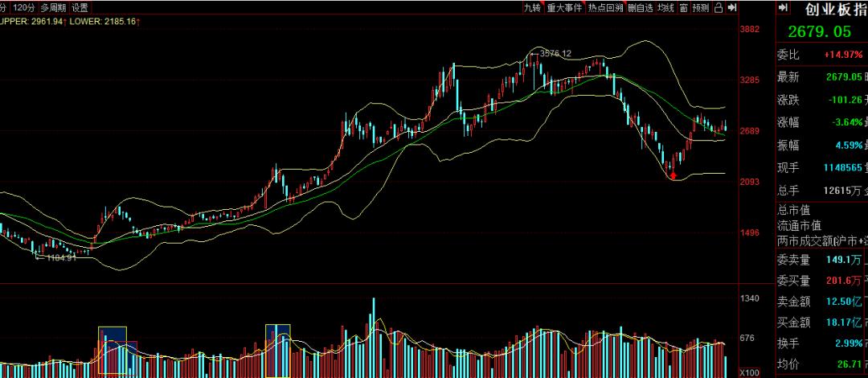Viewport: 868px width, 378px height.
Task: Click the 预测 forecast button
Action: pyautogui.click(x=700, y=8)
